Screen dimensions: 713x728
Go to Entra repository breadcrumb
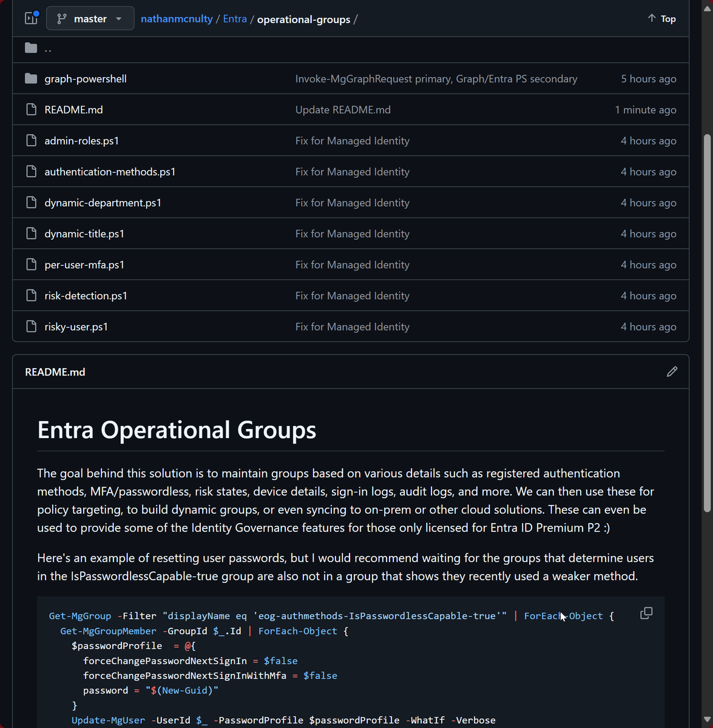pos(235,19)
